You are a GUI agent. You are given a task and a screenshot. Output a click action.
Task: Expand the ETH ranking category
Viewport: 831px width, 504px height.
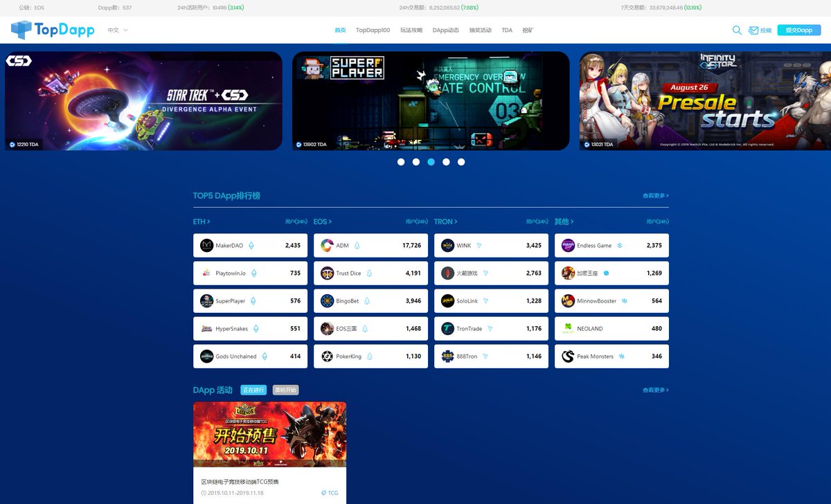(202, 222)
